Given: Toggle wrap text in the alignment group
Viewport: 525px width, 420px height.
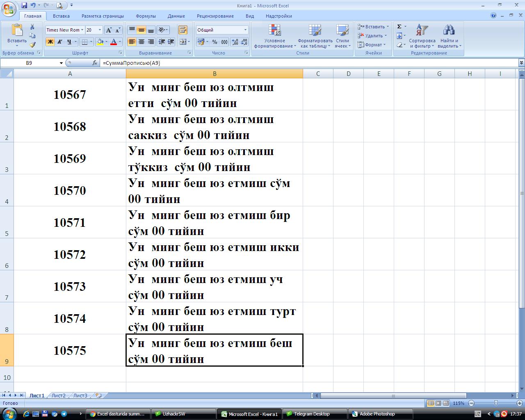Looking at the screenshot, I should [x=183, y=30].
